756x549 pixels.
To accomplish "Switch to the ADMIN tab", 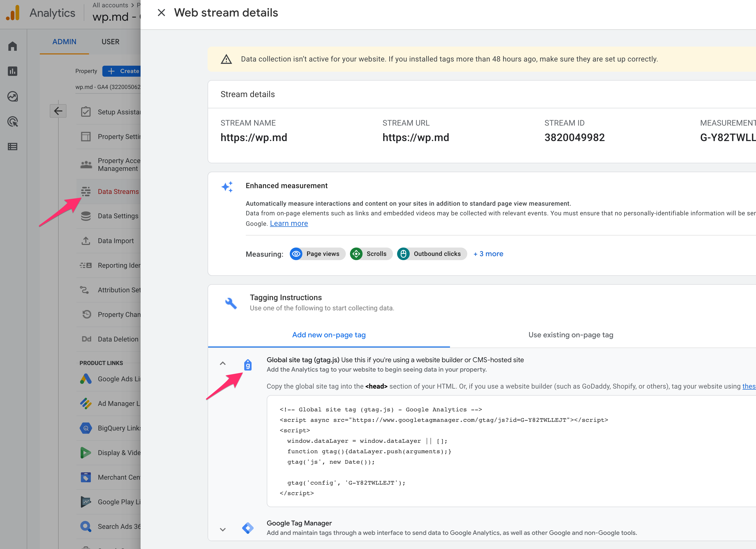I will 64,42.
